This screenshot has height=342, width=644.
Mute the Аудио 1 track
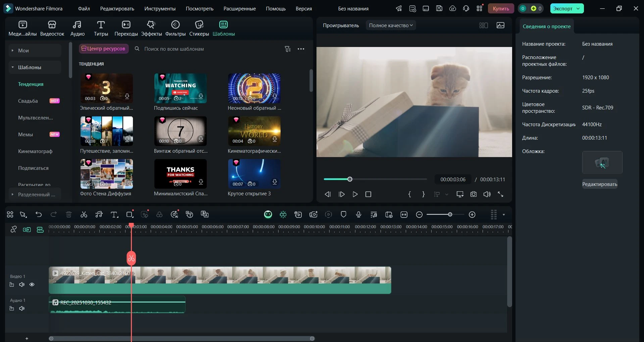click(22, 308)
